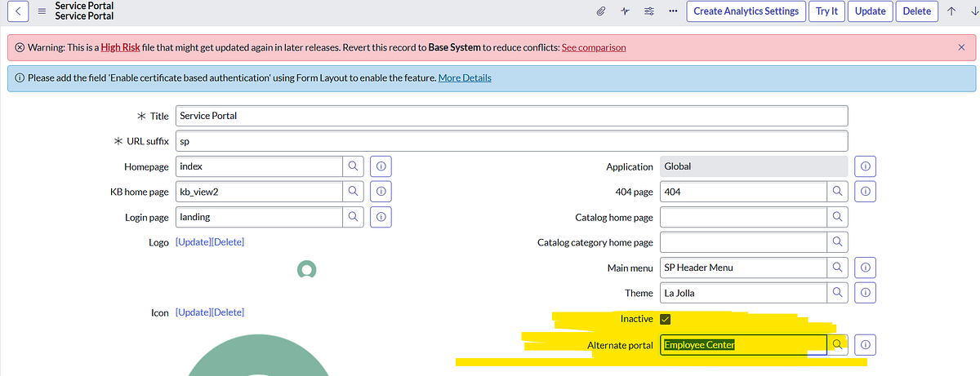980x376 pixels.
Task: Click the Logo Delete link
Action: tap(228, 242)
